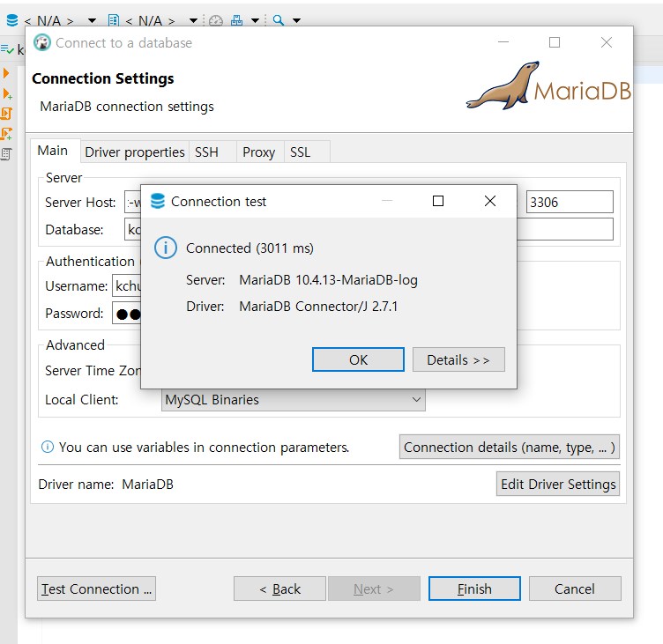Open the active schema N/A dropdown arrow
This screenshot has width=663, height=644.
pyautogui.click(x=193, y=20)
